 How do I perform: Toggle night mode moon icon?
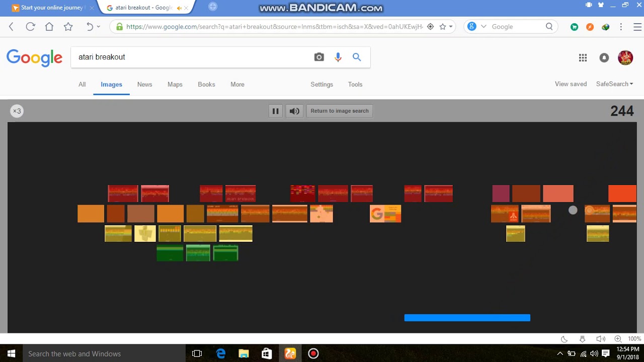pyautogui.click(x=565, y=339)
